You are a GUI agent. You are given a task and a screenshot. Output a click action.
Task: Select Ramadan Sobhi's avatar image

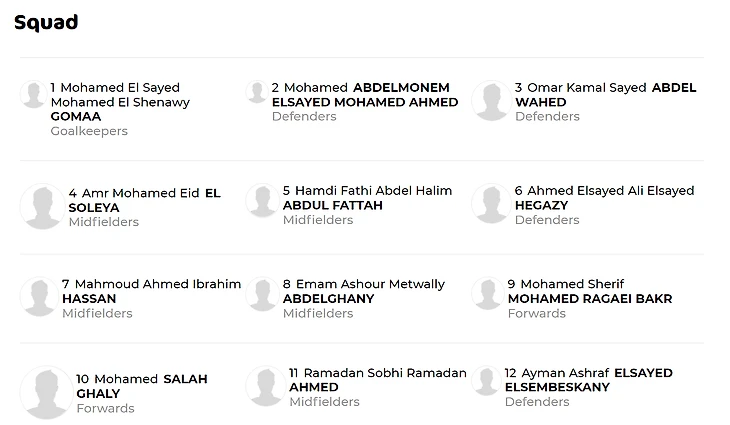(x=265, y=386)
